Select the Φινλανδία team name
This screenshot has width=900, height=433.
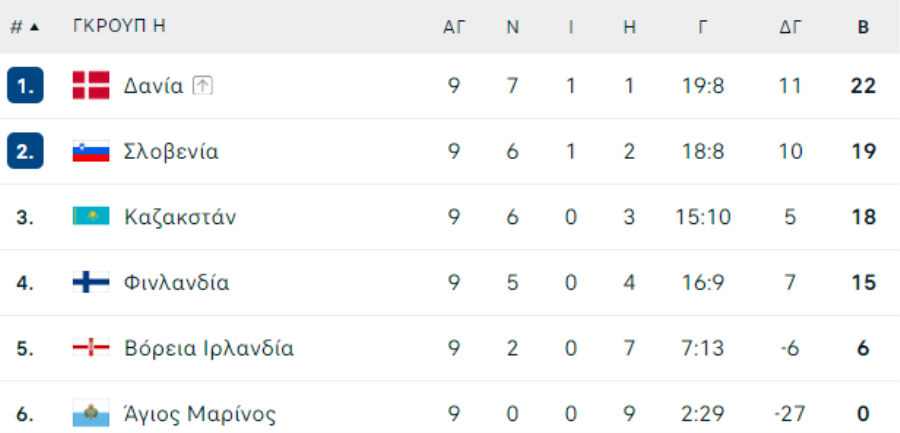point(176,283)
